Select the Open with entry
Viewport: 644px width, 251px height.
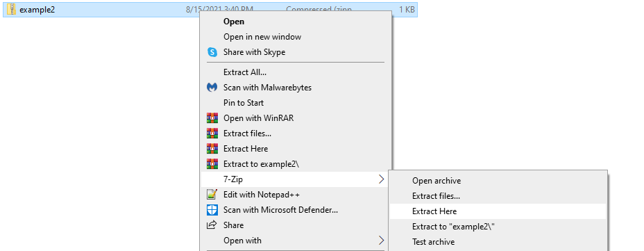click(294, 241)
